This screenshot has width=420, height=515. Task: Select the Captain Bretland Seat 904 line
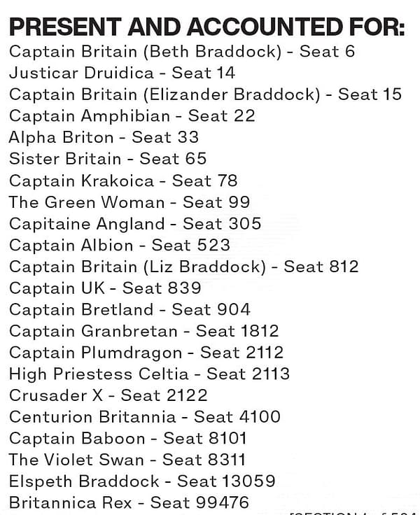point(129,309)
